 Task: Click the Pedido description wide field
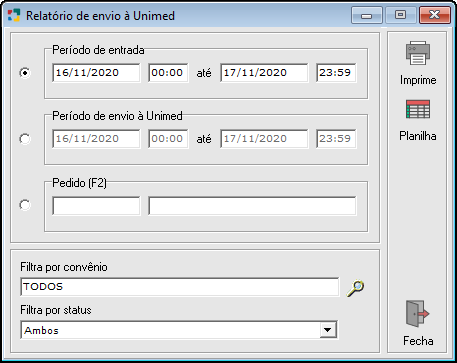coord(252,206)
